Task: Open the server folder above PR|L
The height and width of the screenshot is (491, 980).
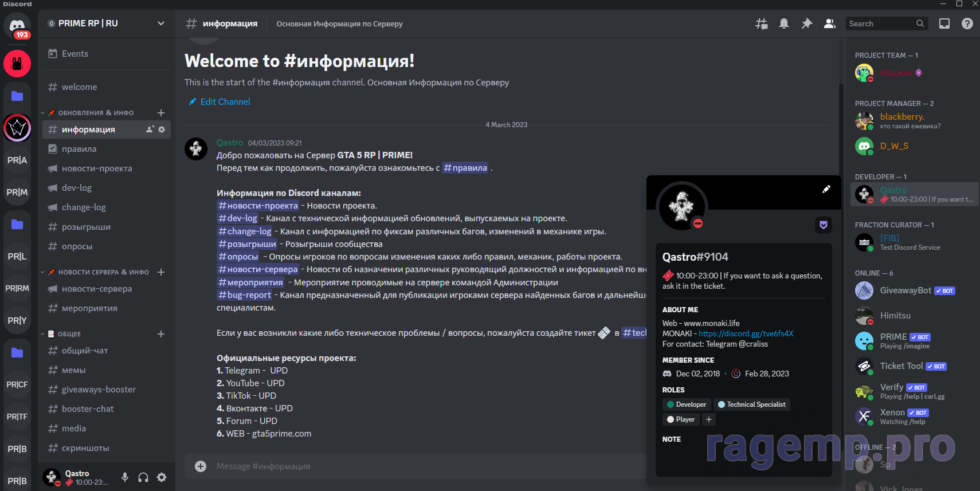Action: [17, 224]
